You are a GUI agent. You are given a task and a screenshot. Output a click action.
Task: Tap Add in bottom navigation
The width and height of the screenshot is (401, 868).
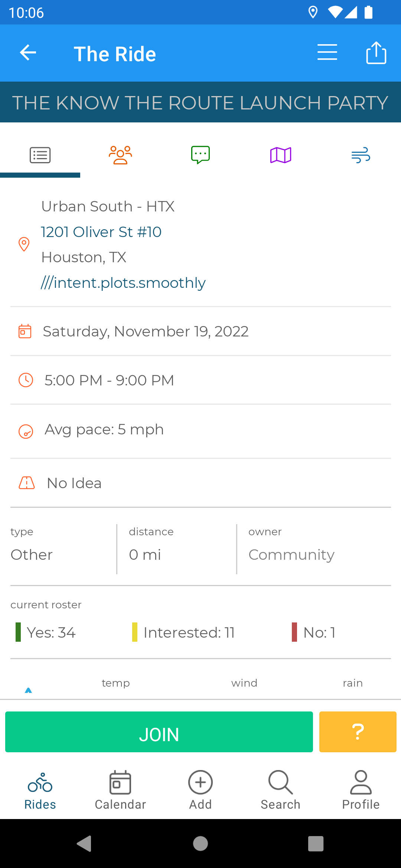click(x=200, y=790)
